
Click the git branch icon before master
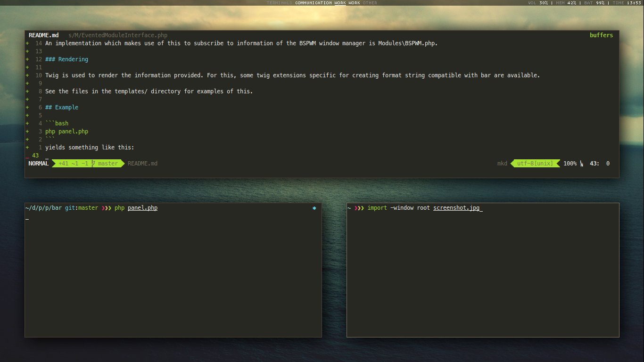pyautogui.click(x=93, y=164)
